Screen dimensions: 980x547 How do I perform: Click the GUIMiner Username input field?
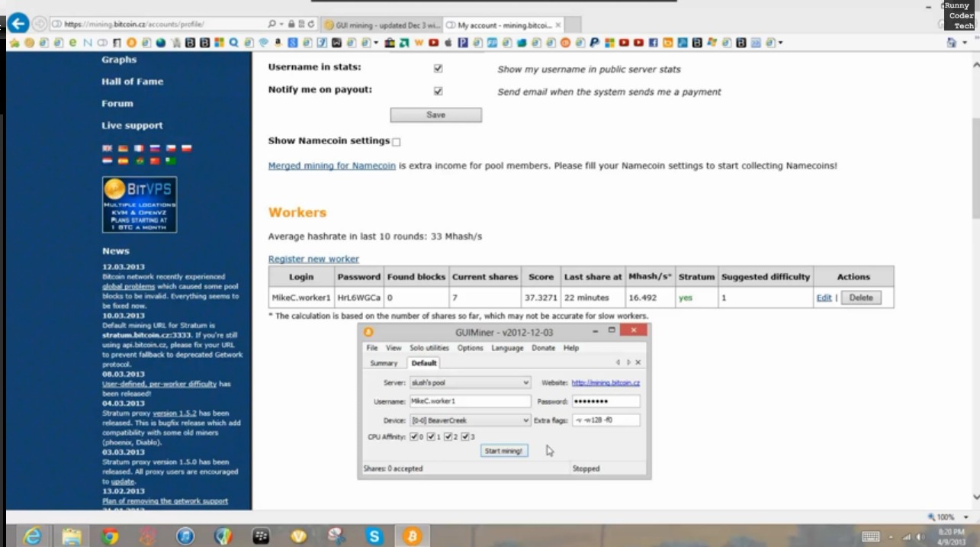point(470,401)
